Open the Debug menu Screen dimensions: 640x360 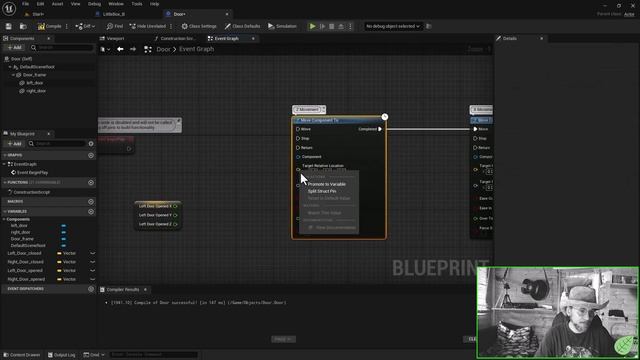[x=94, y=4]
